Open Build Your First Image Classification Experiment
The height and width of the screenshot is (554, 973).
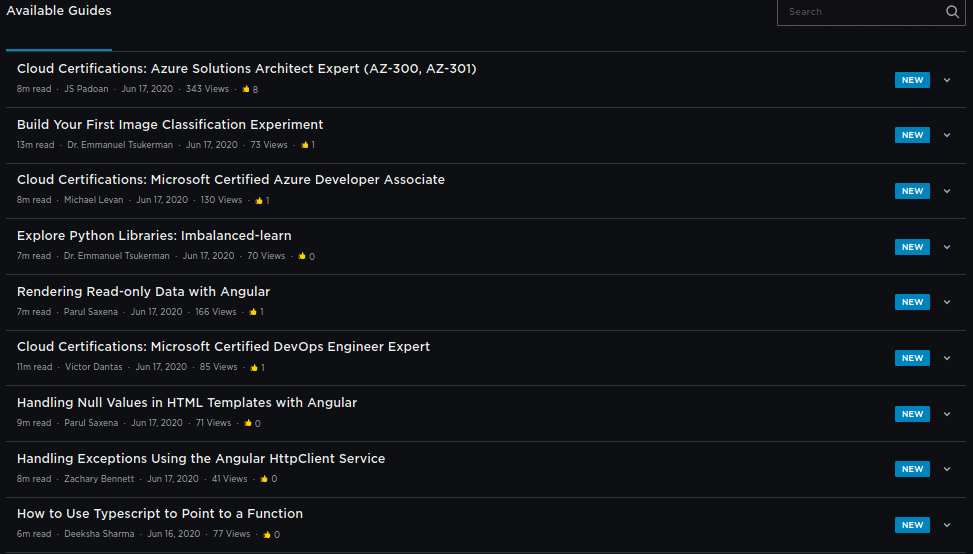[170, 125]
